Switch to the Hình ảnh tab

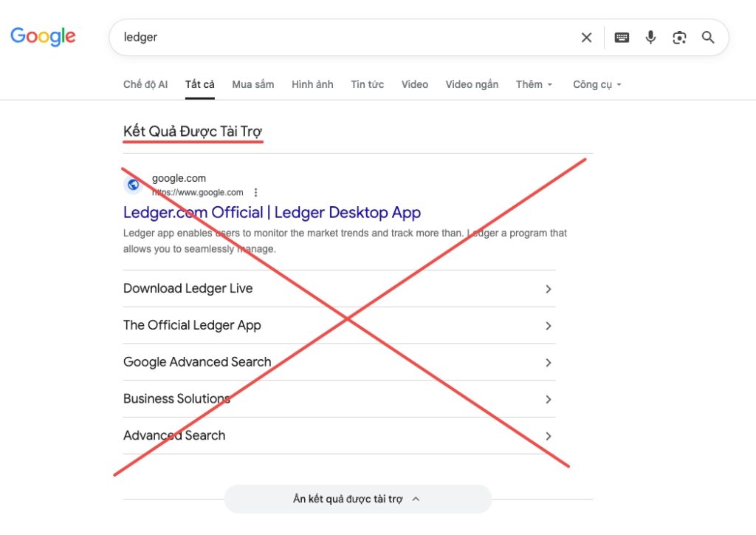pyautogui.click(x=312, y=84)
